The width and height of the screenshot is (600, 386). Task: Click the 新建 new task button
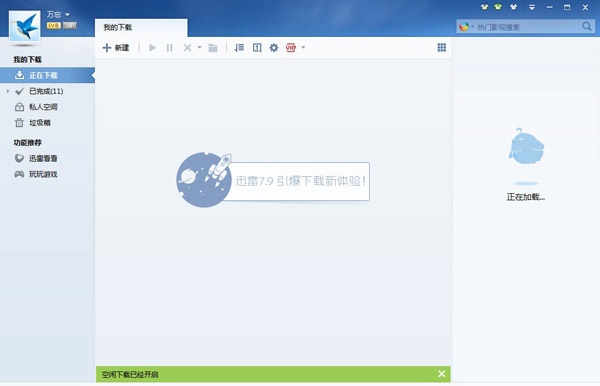pyautogui.click(x=116, y=48)
